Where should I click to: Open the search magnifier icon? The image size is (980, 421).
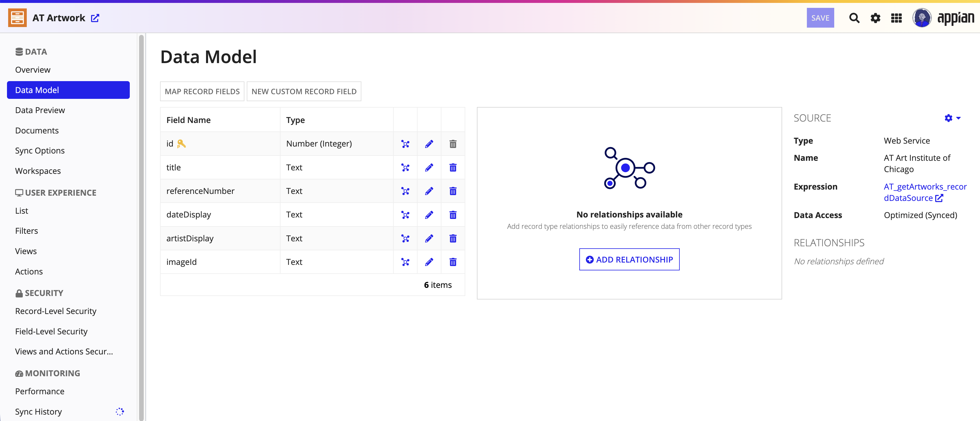[x=855, y=18]
